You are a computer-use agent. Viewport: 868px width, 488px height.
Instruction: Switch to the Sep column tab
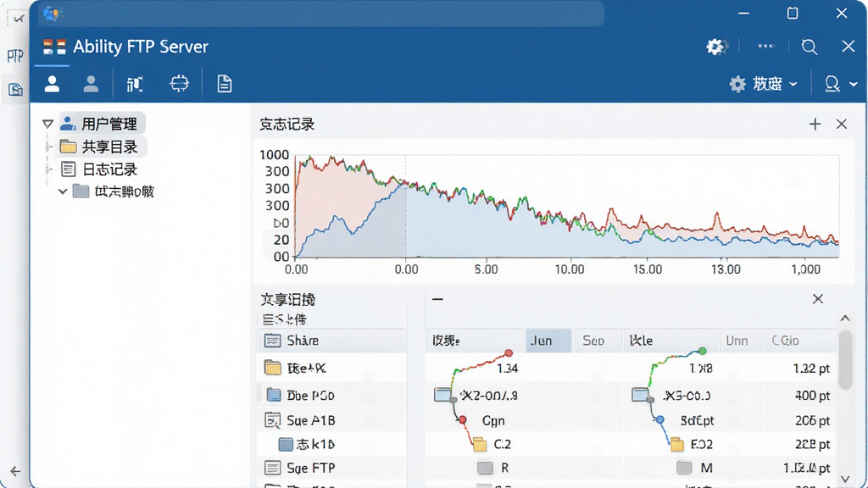tap(597, 341)
